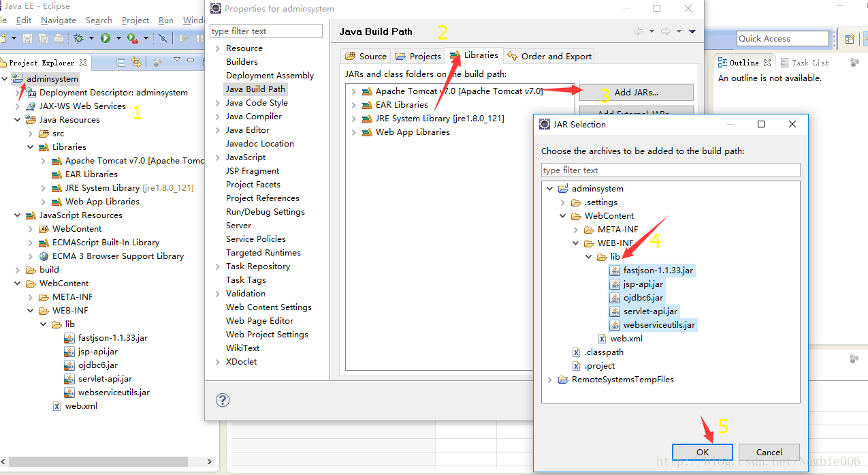Click the Project Explorer focus-task icon
Viewport: 868px width, 475px height.
(158, 62)
